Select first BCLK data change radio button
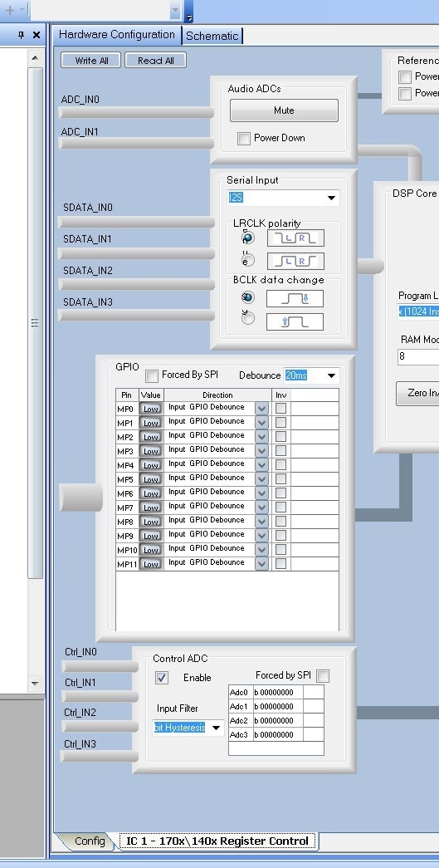Image resolution: width=439 pixels, height=868 pixels. (x=248, y=298)
